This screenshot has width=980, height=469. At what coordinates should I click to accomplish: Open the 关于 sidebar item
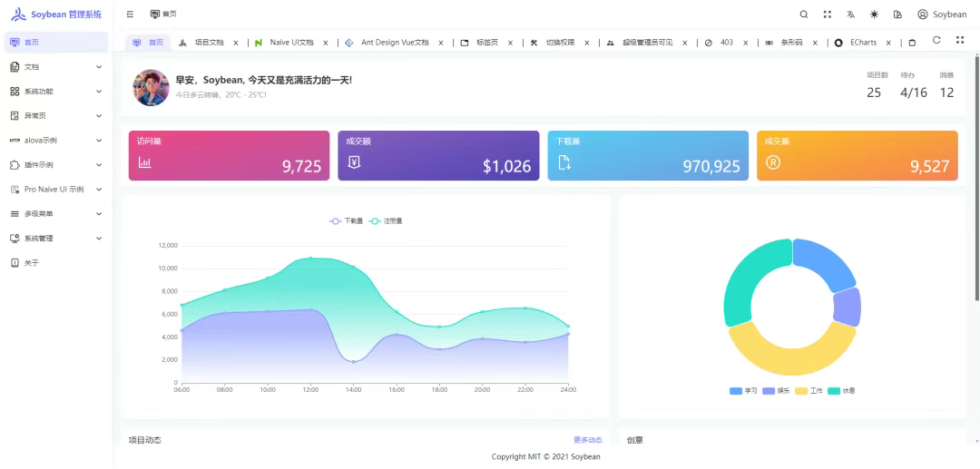pos(56,263)
